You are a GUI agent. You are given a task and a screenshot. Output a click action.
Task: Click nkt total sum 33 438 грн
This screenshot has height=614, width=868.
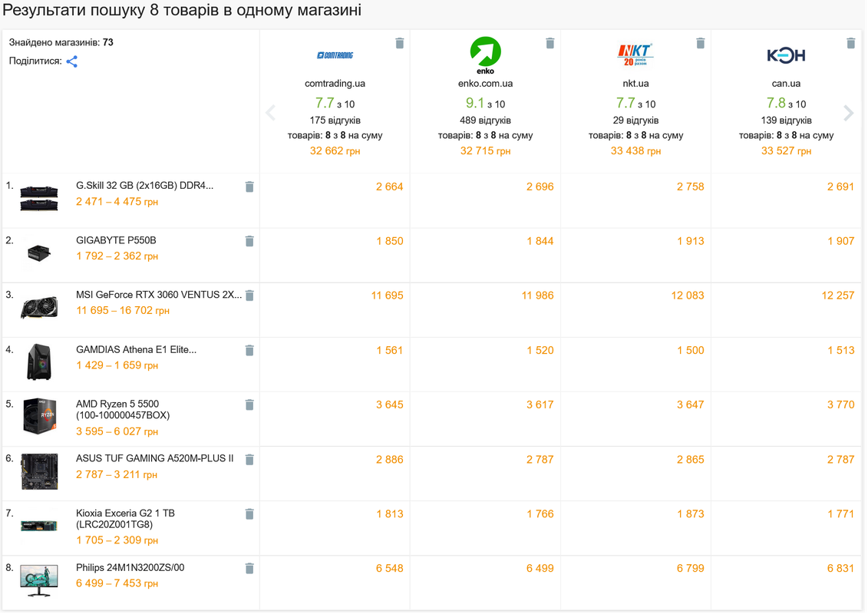tap(636, 151)
